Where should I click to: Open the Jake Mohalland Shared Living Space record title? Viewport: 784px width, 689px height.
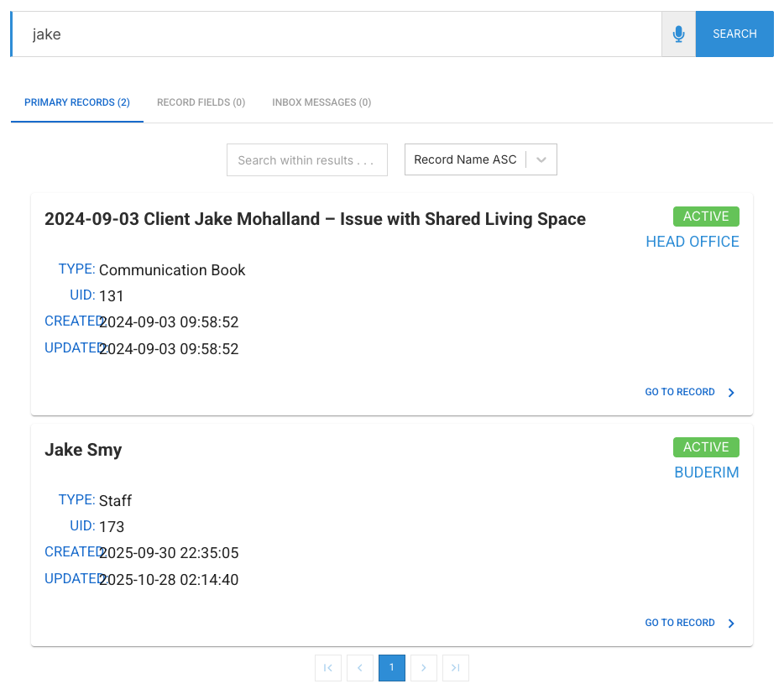315,219
